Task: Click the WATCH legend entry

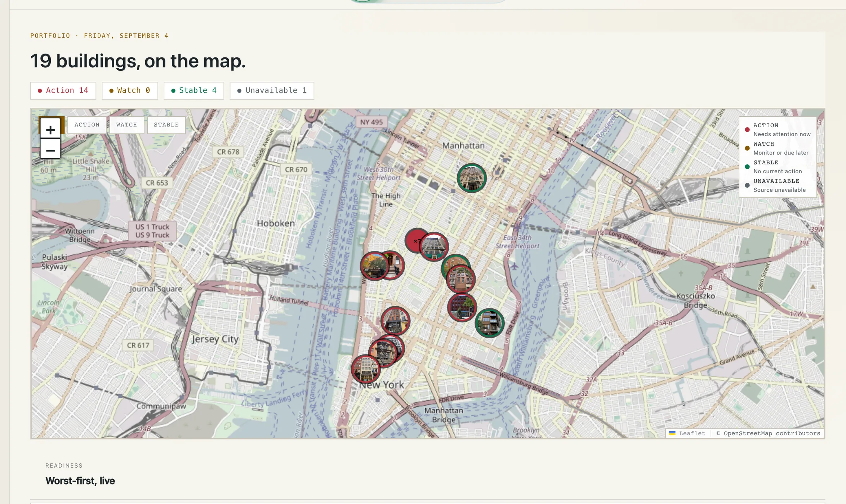Action: point(778,148)
